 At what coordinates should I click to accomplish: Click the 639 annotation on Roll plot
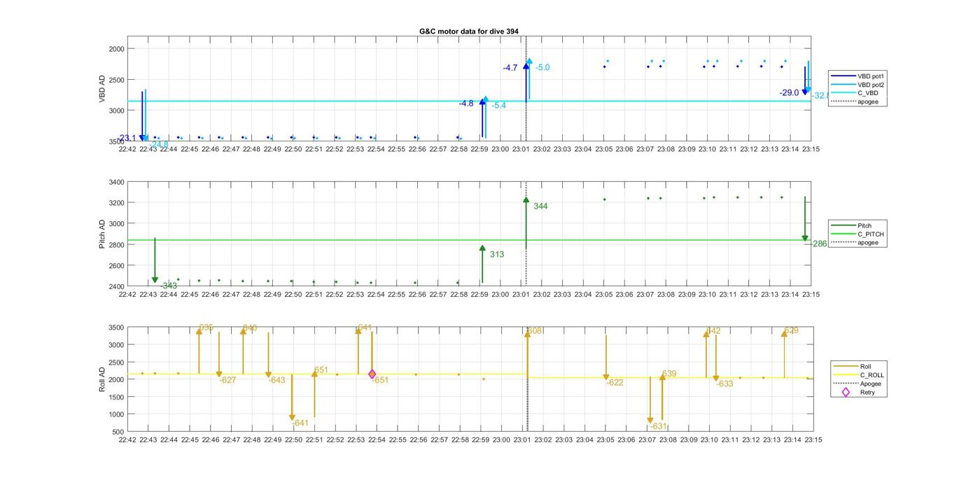pos(669,374)
